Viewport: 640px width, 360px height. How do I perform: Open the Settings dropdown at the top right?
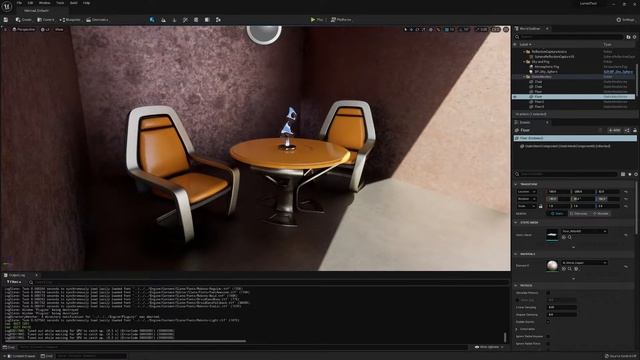(625, 20)
